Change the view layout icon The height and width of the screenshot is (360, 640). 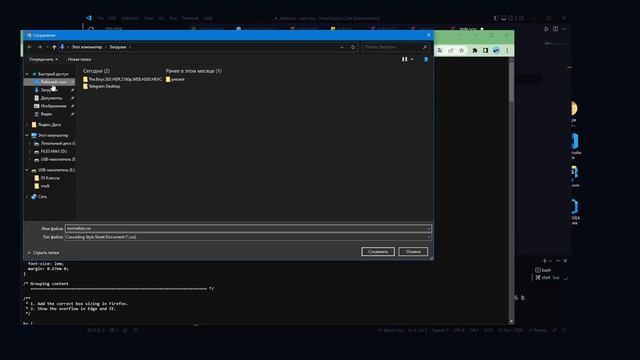tap(404, 60)
